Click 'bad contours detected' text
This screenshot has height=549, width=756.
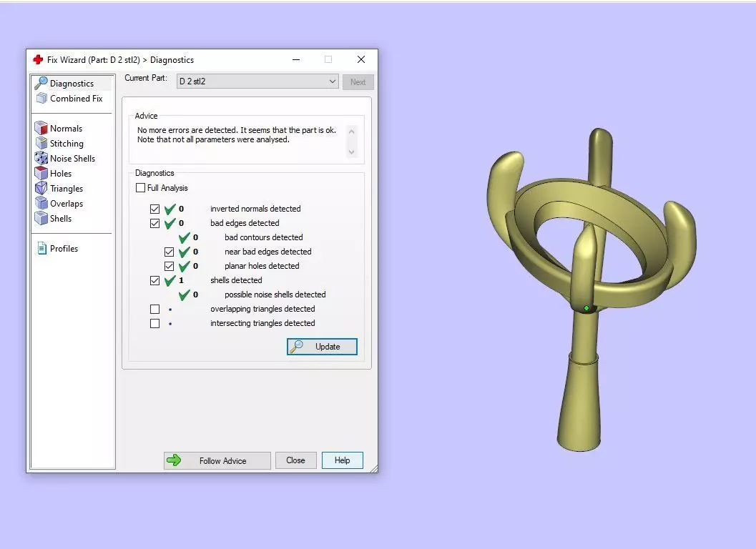tap(263, 237)
